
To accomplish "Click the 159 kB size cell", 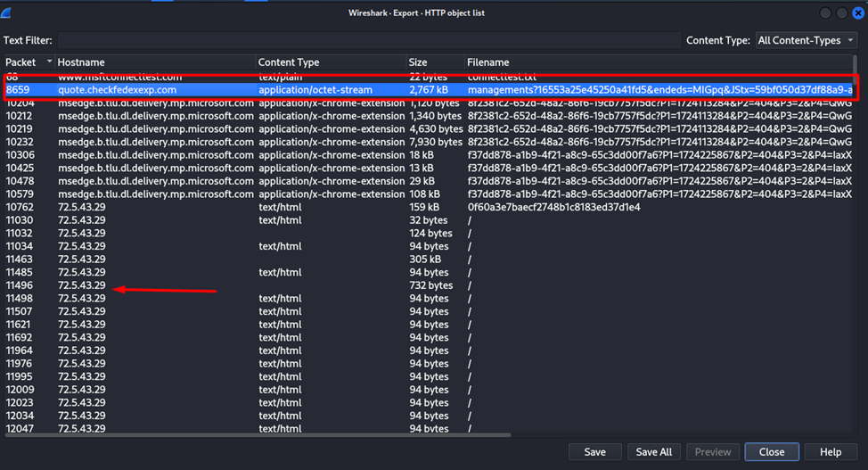I will (424, 207).
